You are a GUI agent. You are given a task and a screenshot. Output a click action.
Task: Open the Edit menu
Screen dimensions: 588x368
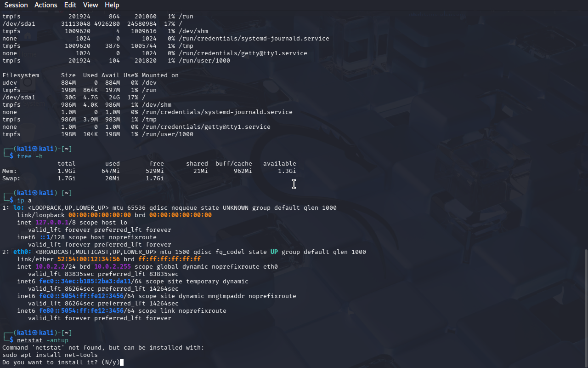[70, 5]
